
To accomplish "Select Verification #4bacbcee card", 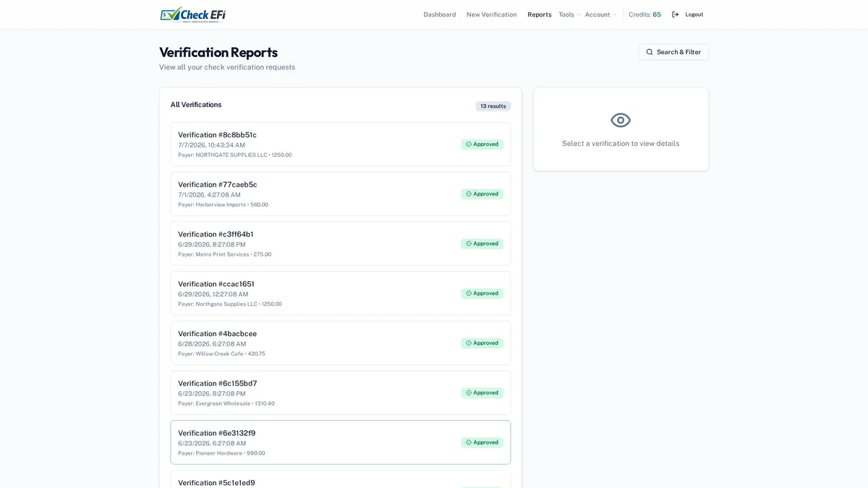I will (x=341, y=343).
